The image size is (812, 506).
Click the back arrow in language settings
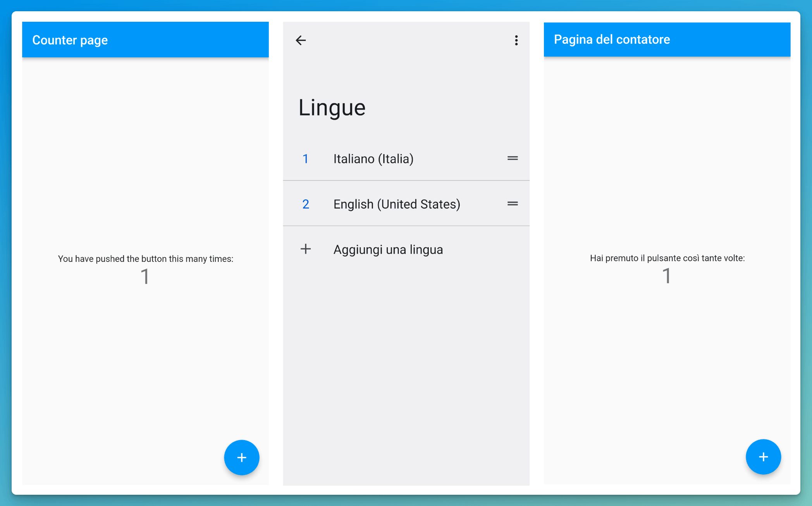pyautogui.click(x=301, y=40)
